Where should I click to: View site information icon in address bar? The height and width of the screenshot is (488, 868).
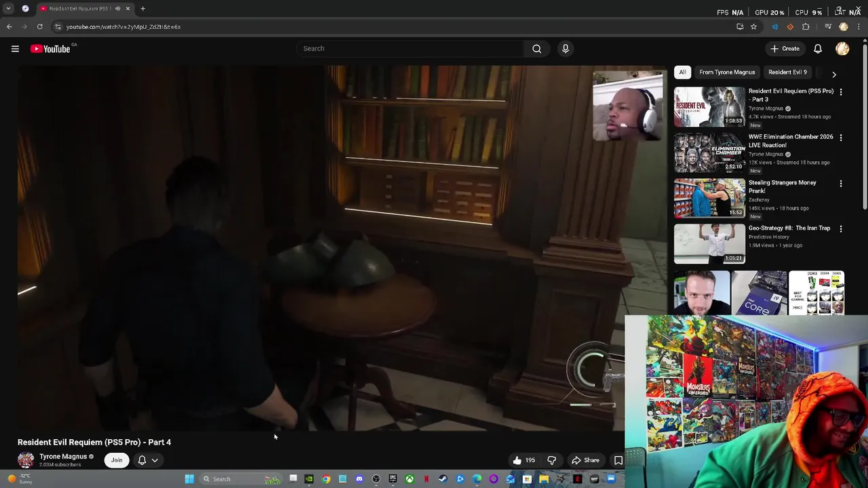click(58, 26)
